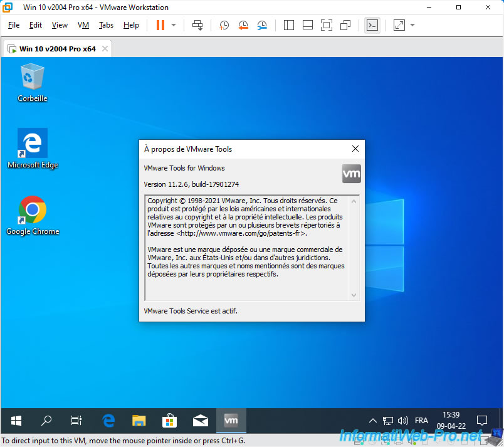Click the VMware Tools taskbar button
Screen dimensions: 504x447
[231, 420]
